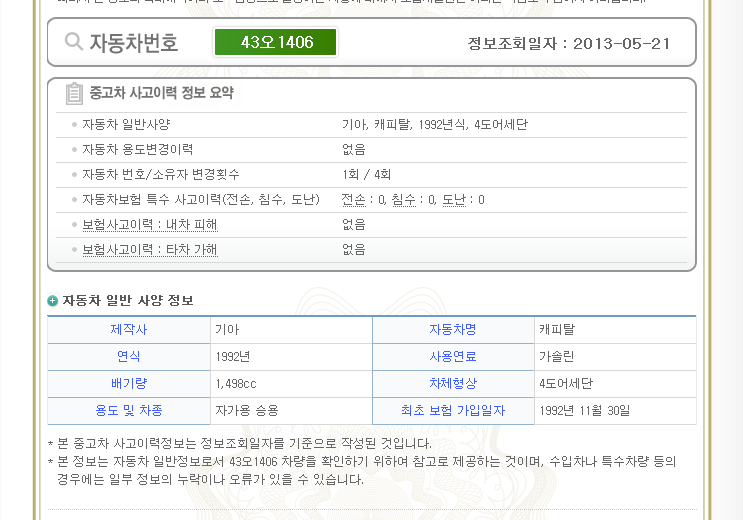Image resolution: width=743 pixels, height=520 pixels.
Task: Click the 1992년 cell
Action: tap(291, 356)
